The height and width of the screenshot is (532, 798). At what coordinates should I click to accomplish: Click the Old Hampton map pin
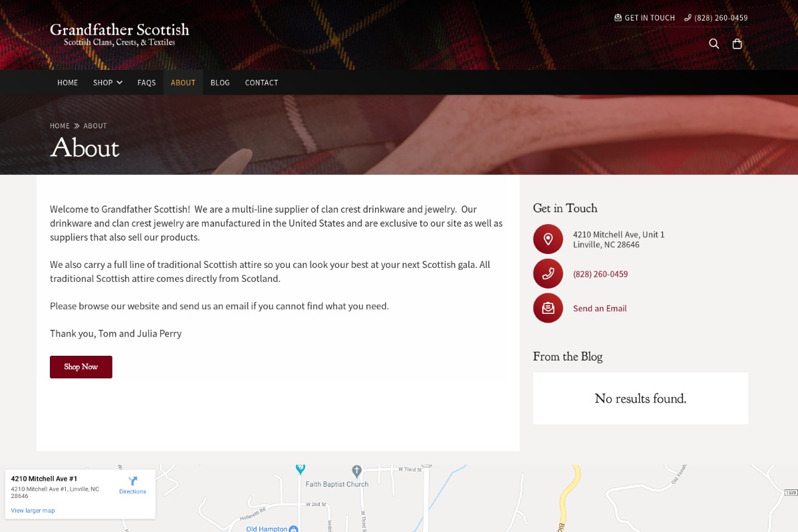(x=293, y=529)
